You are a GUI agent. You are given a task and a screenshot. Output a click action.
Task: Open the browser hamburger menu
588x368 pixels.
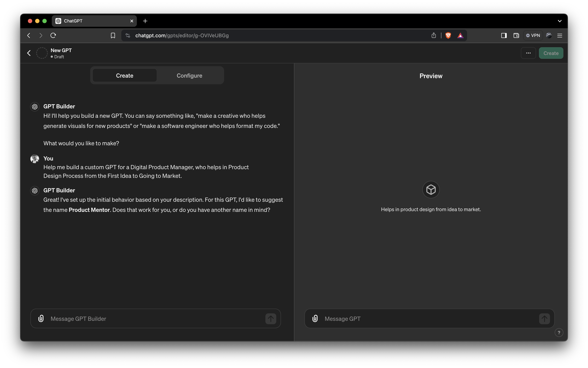click(x=560, y=35)
